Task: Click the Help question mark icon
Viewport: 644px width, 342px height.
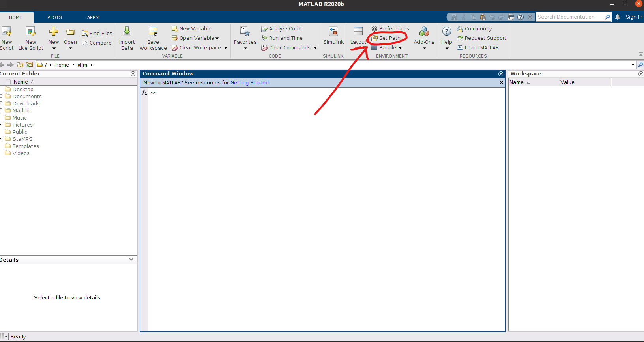Action: [x=447, y=31]
